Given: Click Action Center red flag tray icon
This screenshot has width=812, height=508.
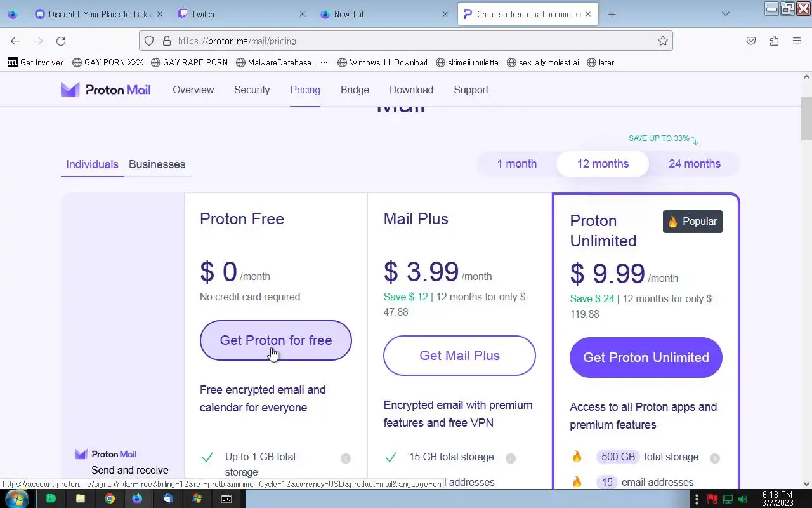Looking at the screenshot, I should click(x=712, y=499).
